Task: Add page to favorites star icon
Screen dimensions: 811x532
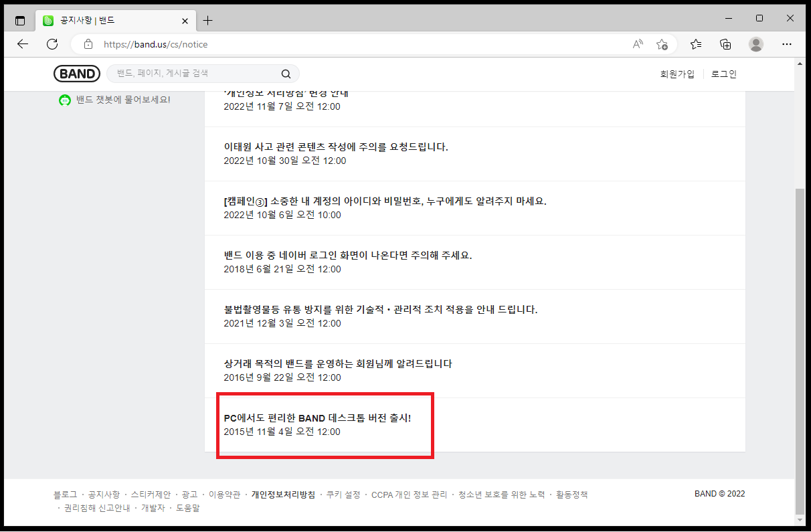Action: pyautogui.click(x=662, y=44)
